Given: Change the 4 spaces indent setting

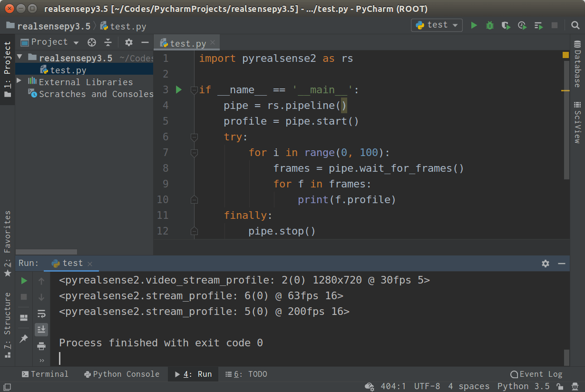Looking at the screenshot, I should 468,386.
